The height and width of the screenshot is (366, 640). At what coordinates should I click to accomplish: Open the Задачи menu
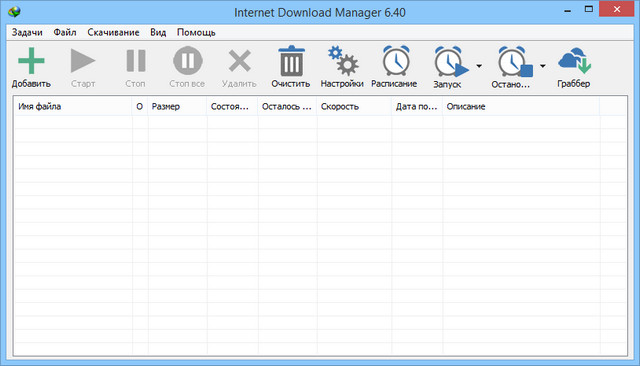(27, 32)
